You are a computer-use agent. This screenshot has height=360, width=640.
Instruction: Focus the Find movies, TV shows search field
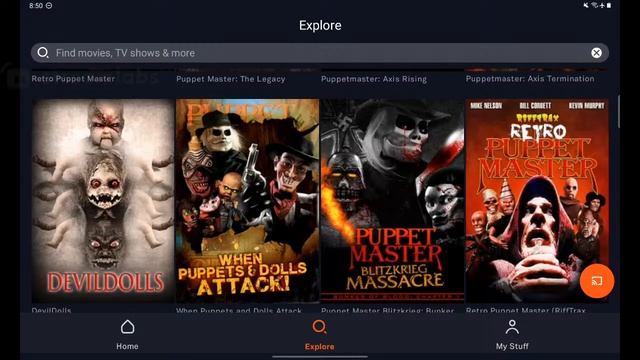(x=320, y=53)
